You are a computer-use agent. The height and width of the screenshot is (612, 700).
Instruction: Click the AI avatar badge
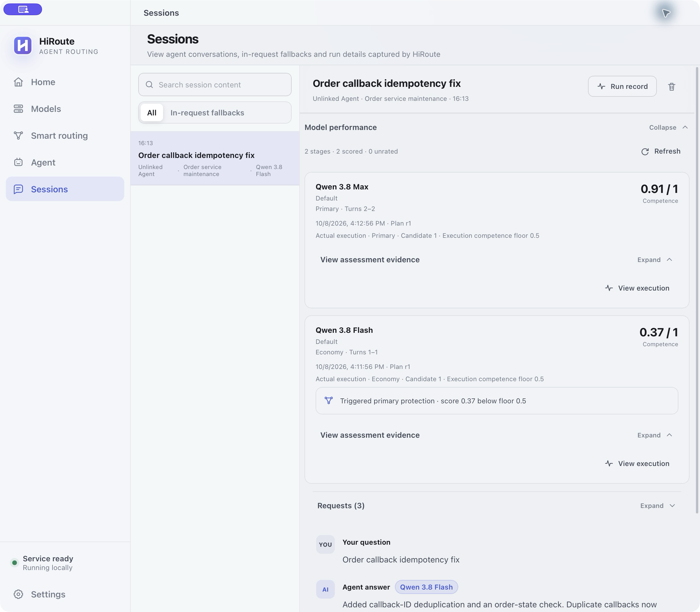pos(325,590)
